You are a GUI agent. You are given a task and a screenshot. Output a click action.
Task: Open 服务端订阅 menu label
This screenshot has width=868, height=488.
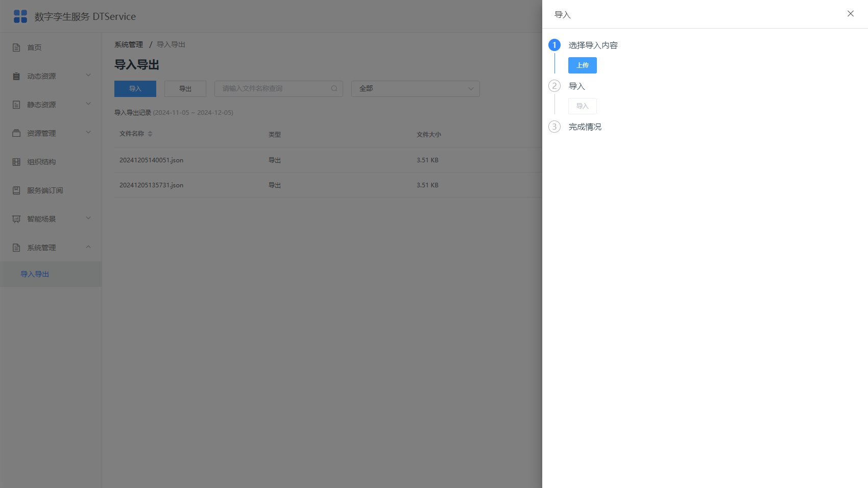[x=45, y=190]
